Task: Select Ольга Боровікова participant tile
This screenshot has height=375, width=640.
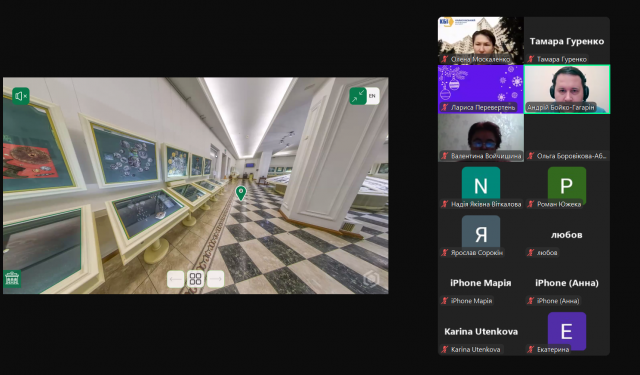Action: [x=567, y=138]
